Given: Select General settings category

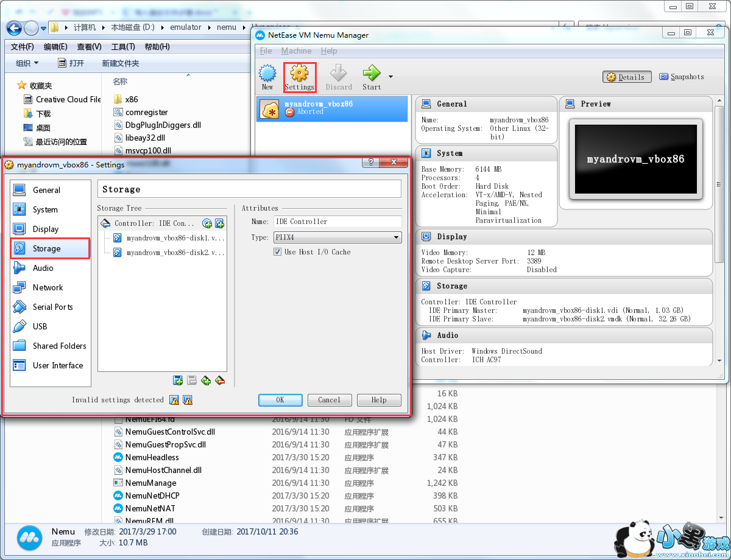Looking at the screenshot, I should [51, 190].
